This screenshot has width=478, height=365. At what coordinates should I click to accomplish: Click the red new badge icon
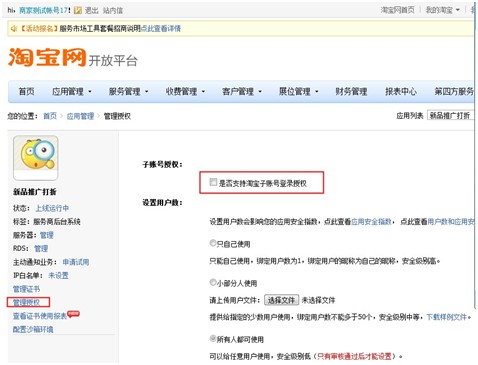(x=73, y=313)
